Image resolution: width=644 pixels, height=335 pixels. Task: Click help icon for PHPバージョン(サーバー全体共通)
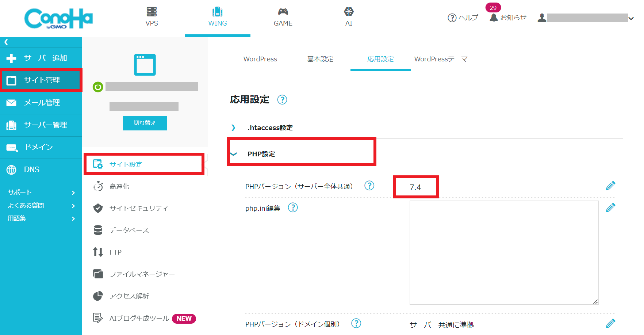(x=369, y=186)
